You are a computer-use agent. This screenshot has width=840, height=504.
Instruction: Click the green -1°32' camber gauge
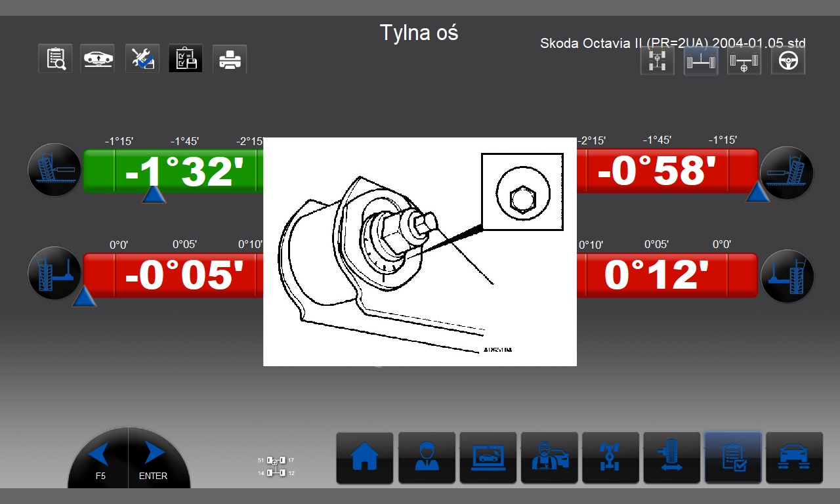(173, 171)
